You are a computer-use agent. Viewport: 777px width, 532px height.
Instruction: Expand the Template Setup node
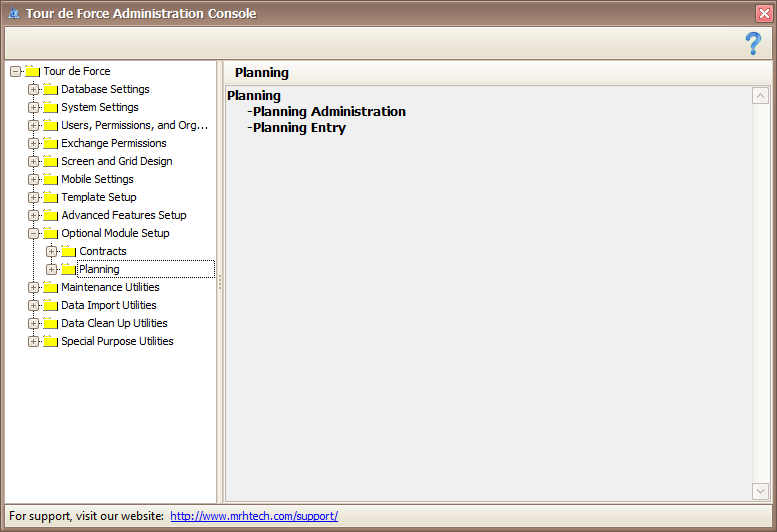coord(33,197)
